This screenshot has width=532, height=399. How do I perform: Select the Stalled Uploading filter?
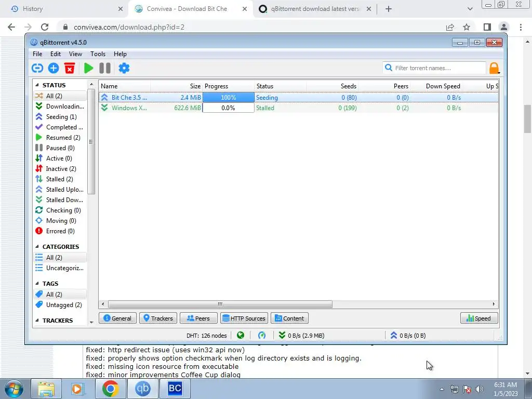[x=60, y=189]
